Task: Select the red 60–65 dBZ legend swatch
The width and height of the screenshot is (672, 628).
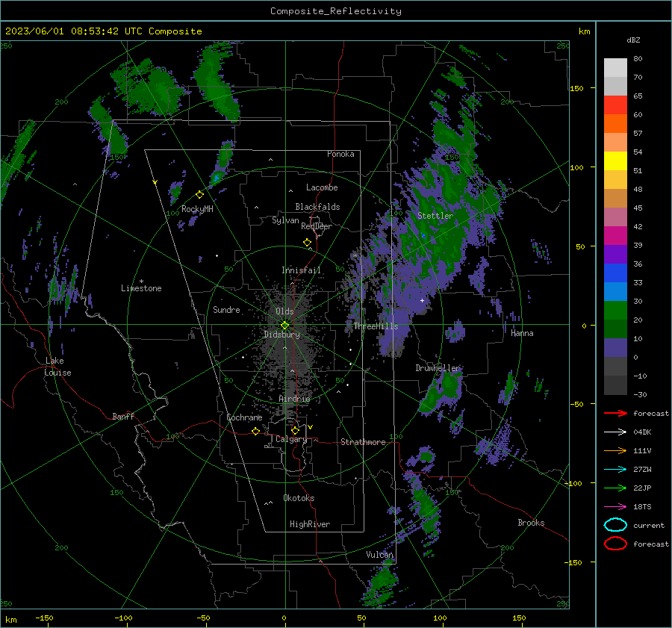Action: (615, 105)
